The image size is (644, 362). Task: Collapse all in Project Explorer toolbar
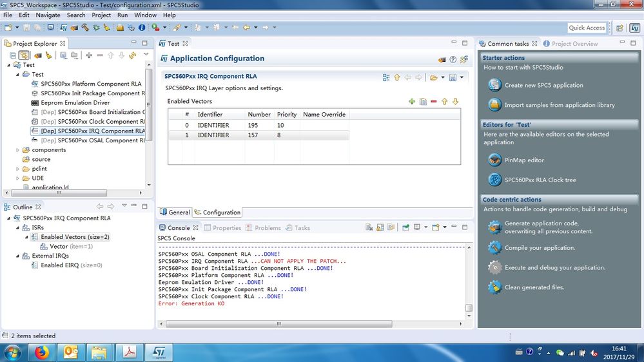[x=13, y=55]
